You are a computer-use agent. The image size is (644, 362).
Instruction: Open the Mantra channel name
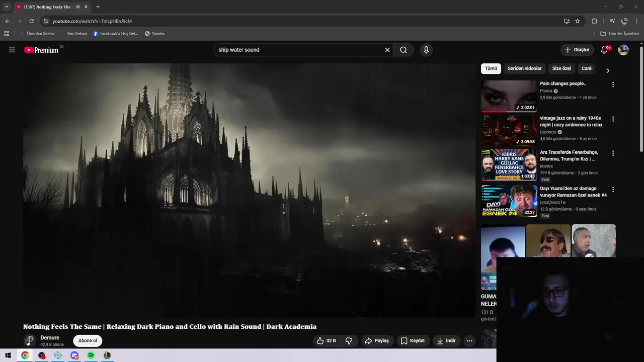(546, 166)
